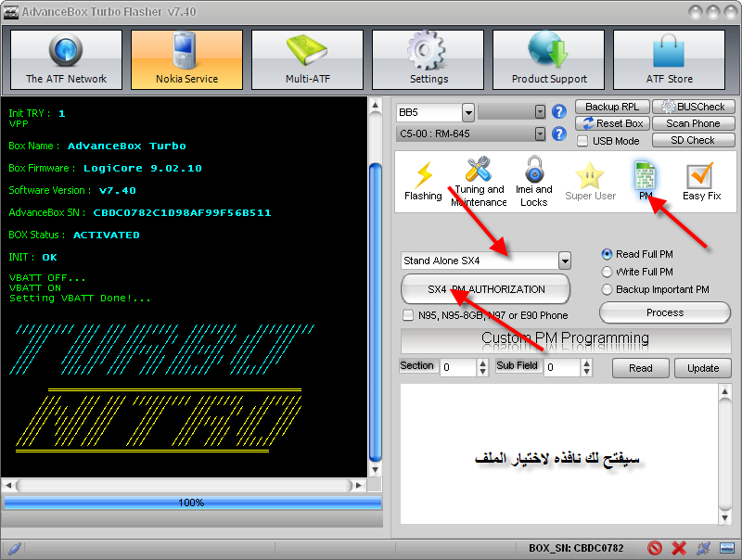Click the 100% progress bar
742x560 pixels.
click(x=192, y=503)
